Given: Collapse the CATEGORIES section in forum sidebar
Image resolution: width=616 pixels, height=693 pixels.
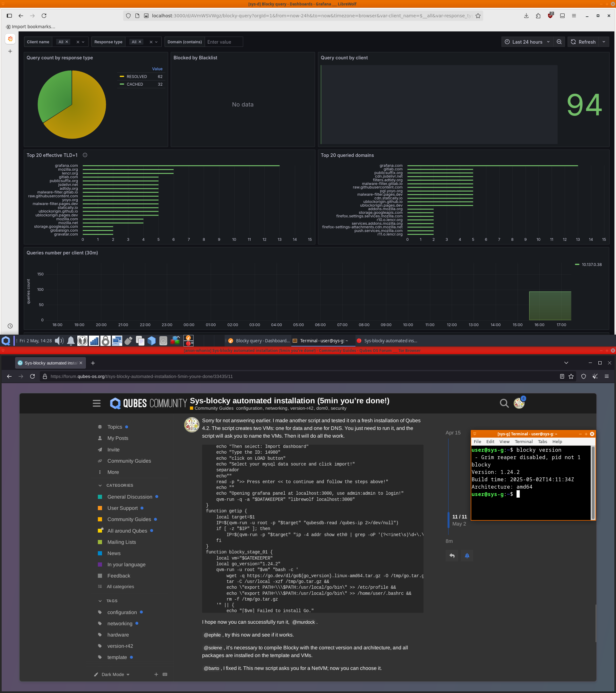Looking at the screenshot, I should (x=116, y=485).
